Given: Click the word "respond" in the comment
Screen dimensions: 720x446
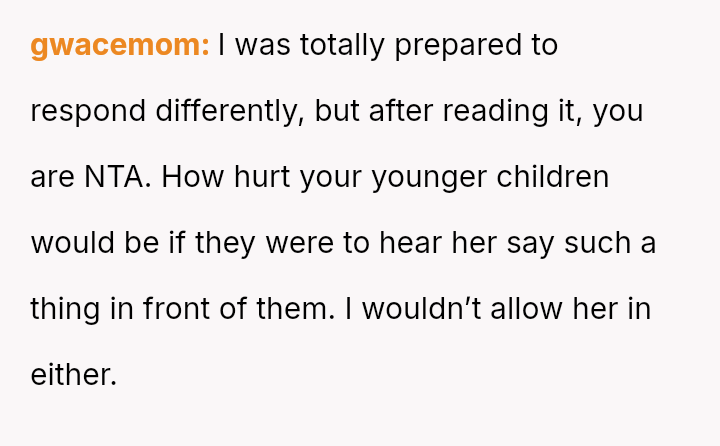Looking at the screenshot, I should click(88, 111).
